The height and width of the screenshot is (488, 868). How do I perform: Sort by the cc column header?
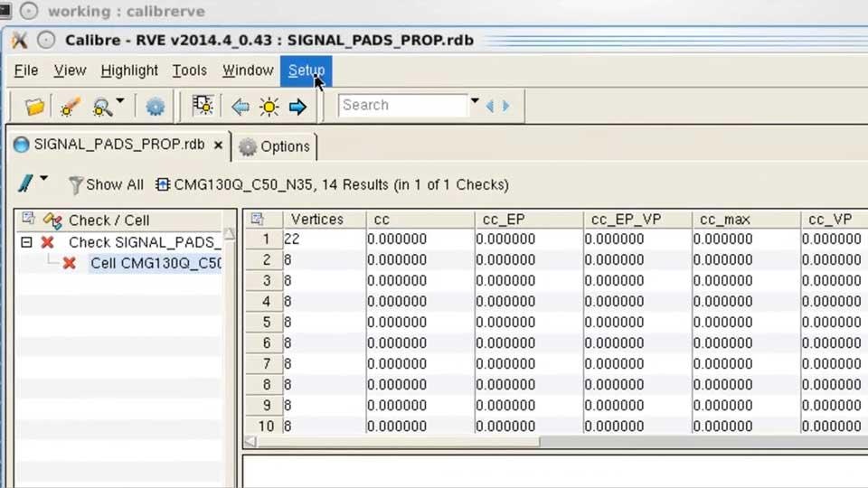click(x=420, y=220)
